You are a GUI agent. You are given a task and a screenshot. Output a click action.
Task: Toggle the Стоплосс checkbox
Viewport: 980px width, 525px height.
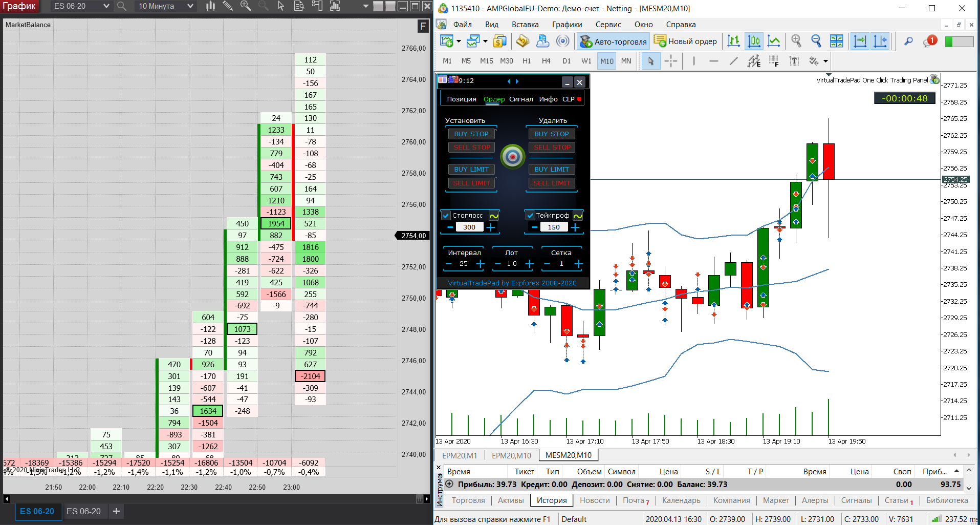446,216
